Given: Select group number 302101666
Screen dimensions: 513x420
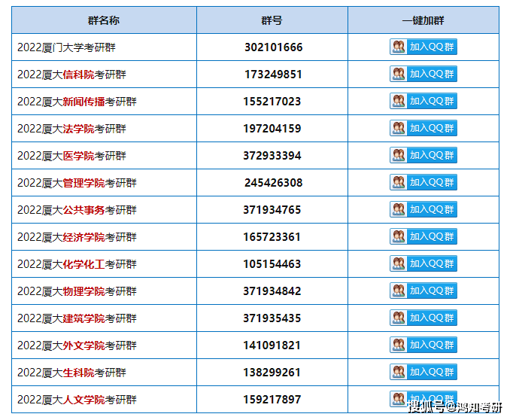Looking at the screenshot, I should coord(273,47).
